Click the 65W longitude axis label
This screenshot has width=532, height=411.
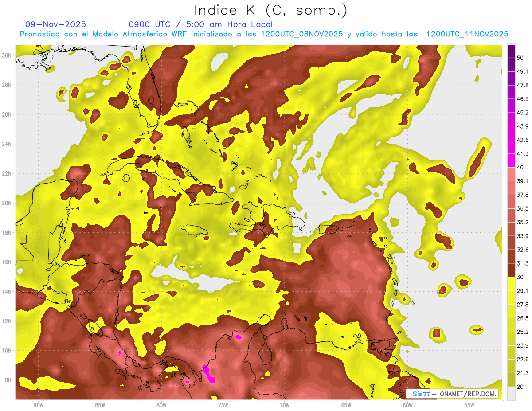[346, 405]
